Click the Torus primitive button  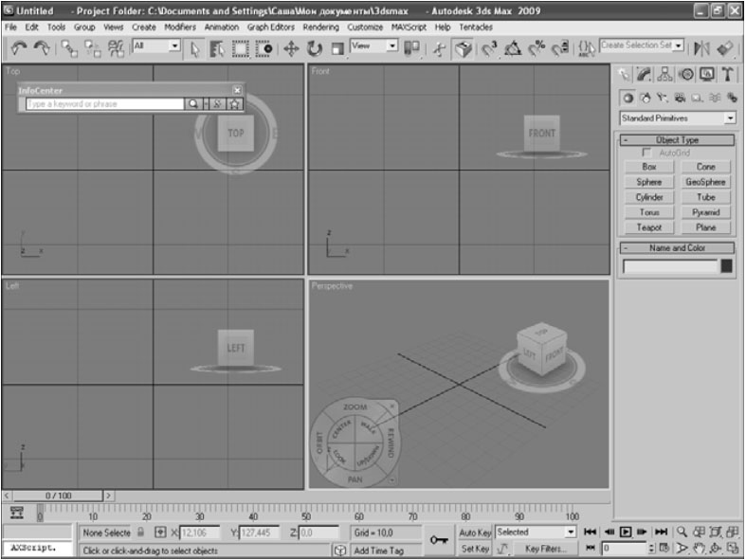[x=649, y=212]
